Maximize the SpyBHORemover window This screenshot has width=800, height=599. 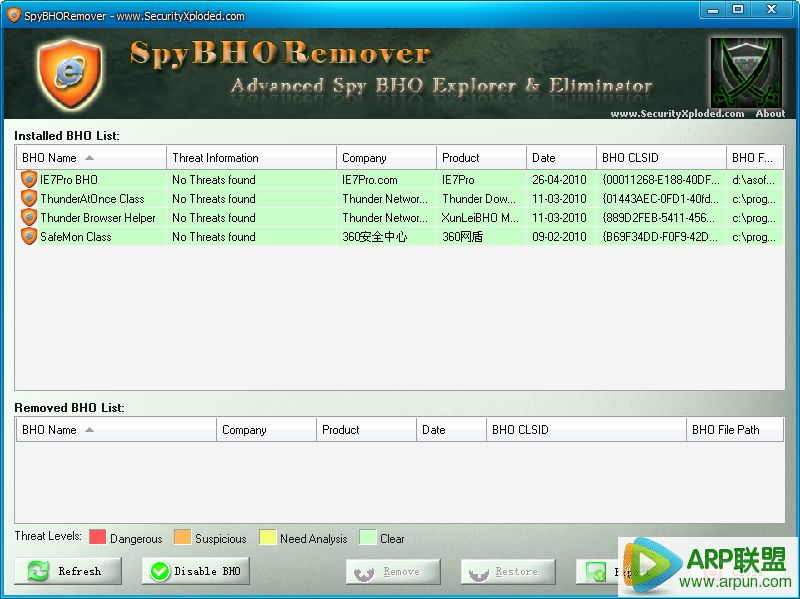738,10
